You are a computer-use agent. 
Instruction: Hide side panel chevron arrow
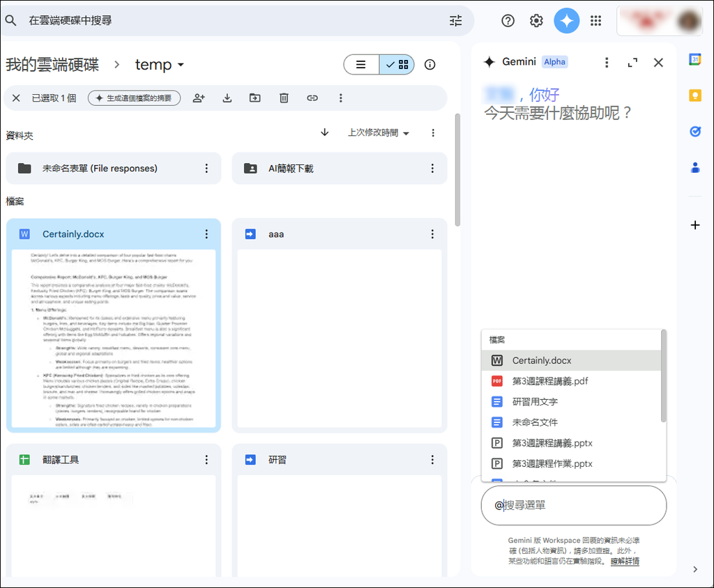pos(695,569)
